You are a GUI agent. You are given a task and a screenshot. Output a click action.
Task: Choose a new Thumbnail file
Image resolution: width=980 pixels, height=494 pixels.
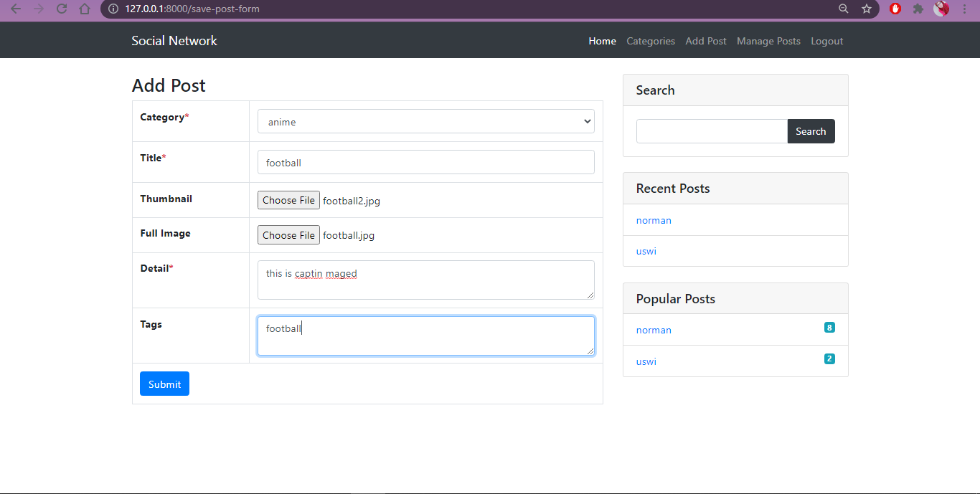288,199
